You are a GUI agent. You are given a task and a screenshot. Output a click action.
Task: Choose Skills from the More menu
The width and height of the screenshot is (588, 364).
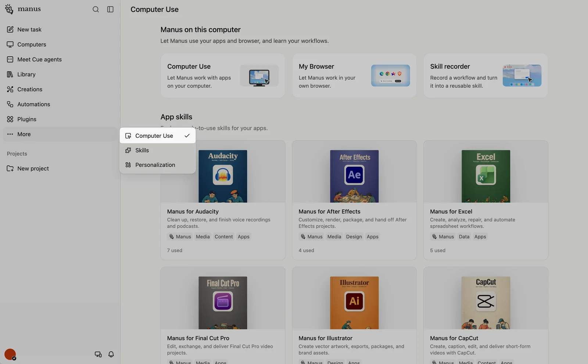tap(158, 150)
